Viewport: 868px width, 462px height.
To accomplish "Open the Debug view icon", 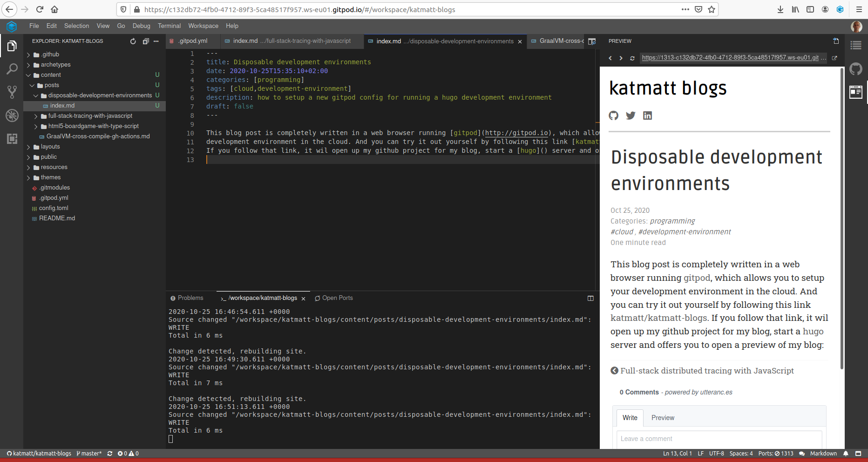I will pyautogui.click(x=12, y=115).
